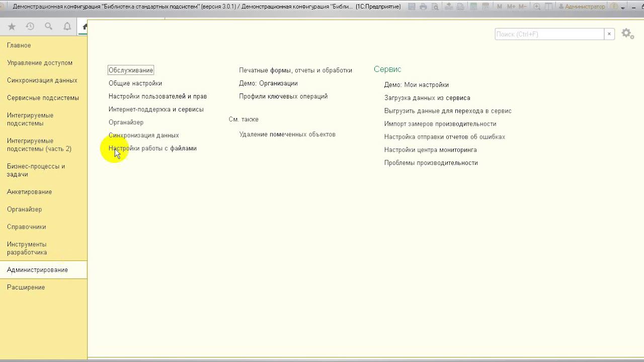Open the Обслуживание link

(x=131, y=70)
